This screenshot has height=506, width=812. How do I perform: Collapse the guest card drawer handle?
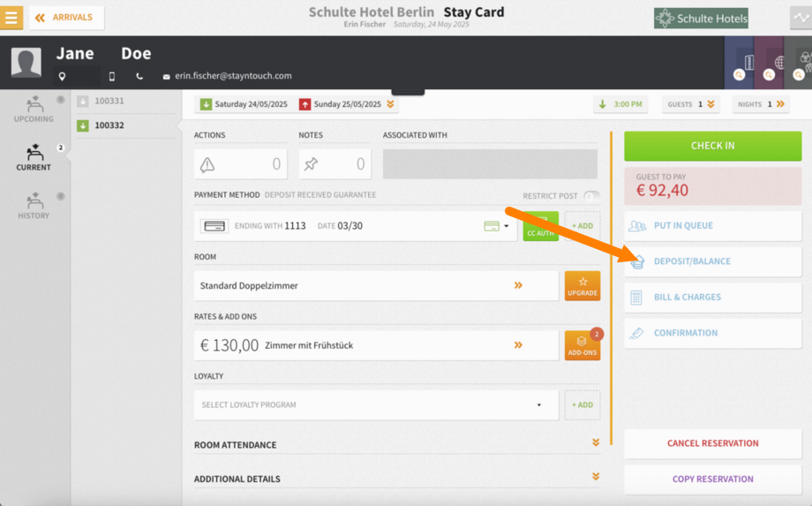pos(408,92)
